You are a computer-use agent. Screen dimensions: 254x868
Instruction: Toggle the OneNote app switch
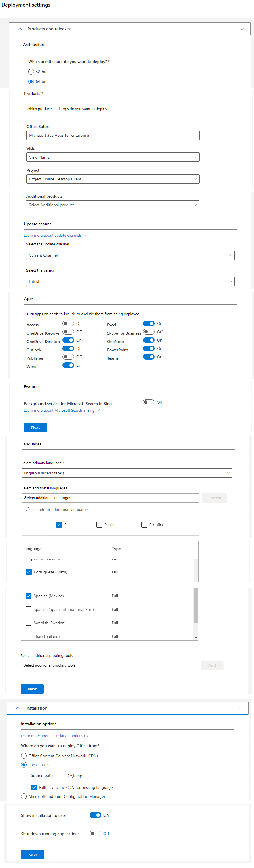pos(149,340)
